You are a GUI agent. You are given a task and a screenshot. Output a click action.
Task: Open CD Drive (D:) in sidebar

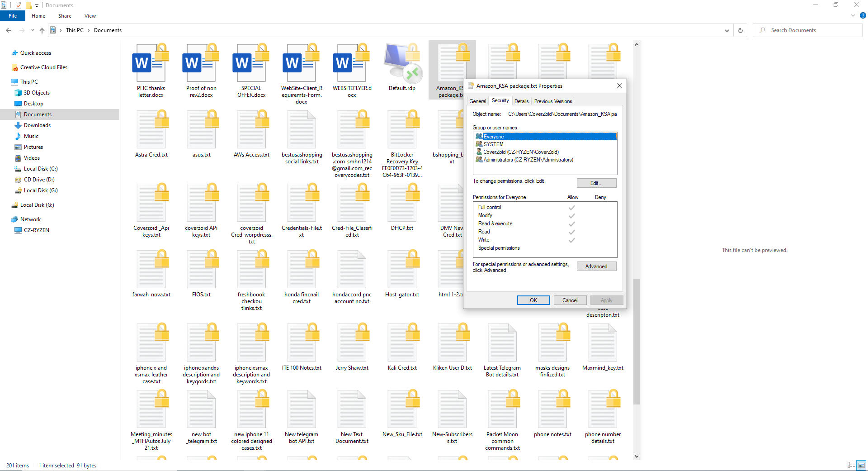click(39, 180)
